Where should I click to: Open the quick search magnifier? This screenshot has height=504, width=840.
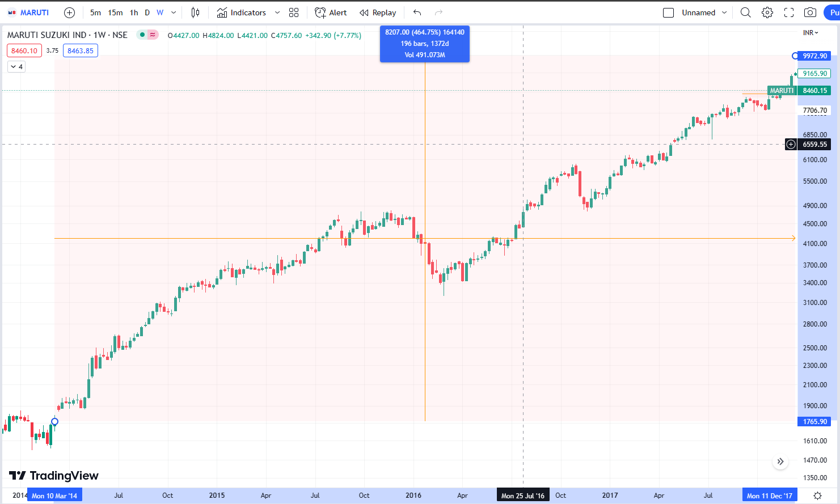pyautogui.click(x=746, y=12)
